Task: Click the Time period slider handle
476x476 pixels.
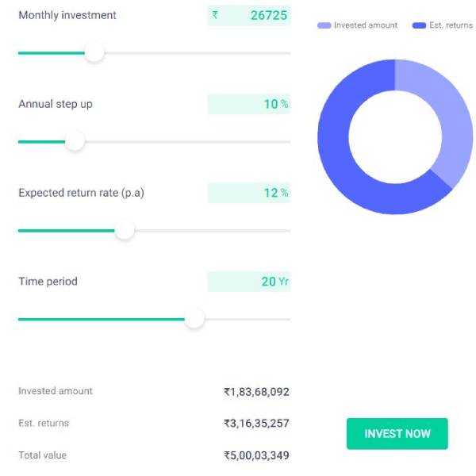Action: click(x=194, y=319)
